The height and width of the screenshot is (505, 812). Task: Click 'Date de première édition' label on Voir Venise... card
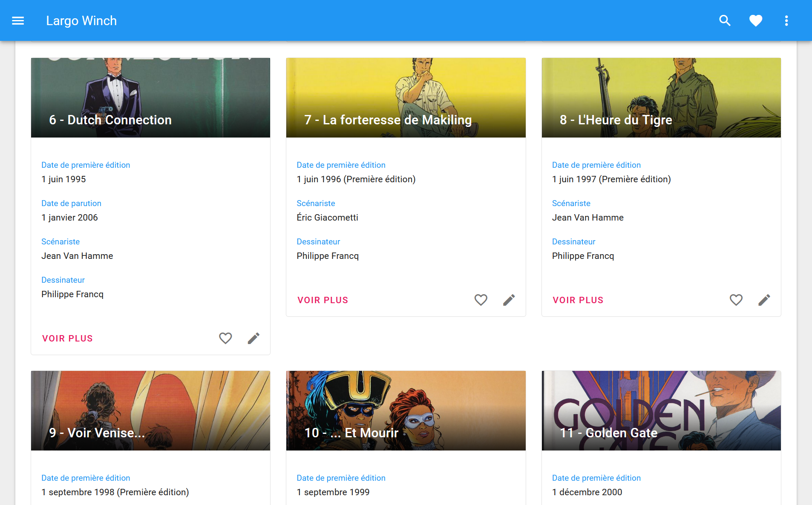click(86, 478)
